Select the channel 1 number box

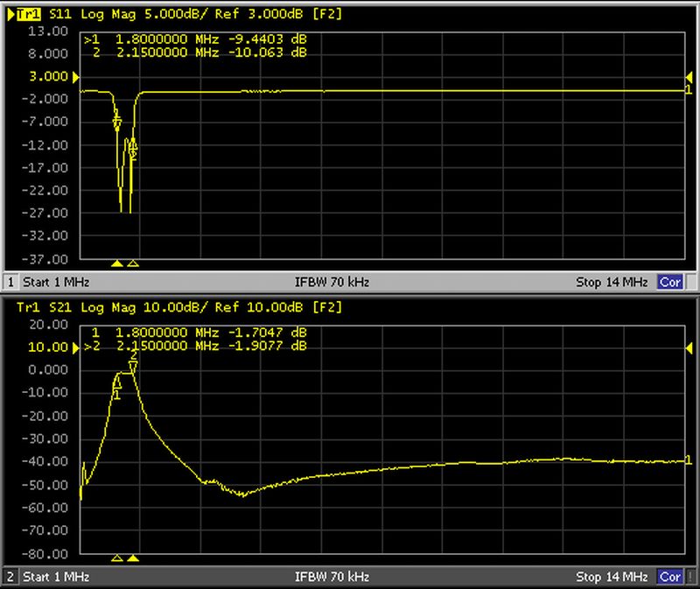11,283
